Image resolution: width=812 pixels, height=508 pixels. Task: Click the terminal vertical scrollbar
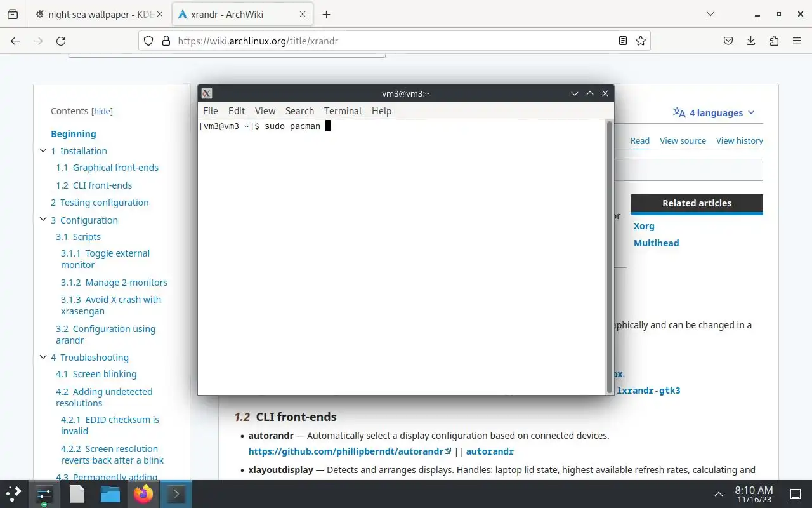[x=610, y=256]
